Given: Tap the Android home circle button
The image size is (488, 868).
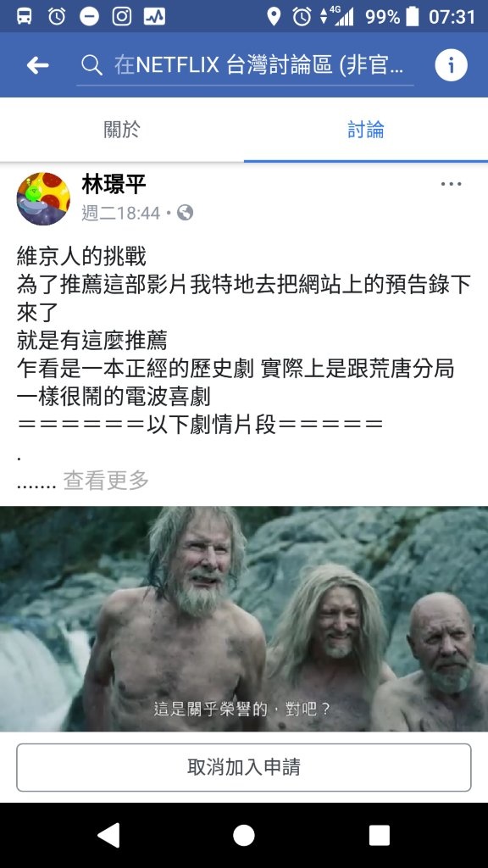Looking at the screenshot, I should (244, 835).
